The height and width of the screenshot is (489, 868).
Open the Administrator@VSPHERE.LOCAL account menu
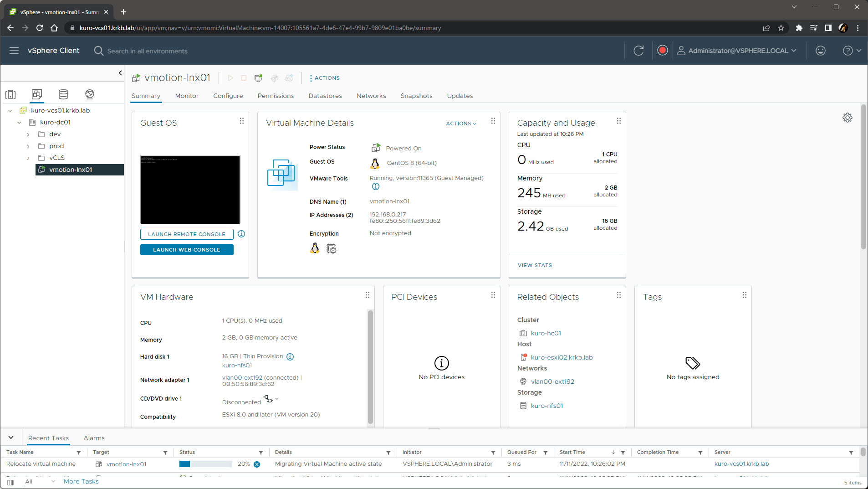point(738,51)
